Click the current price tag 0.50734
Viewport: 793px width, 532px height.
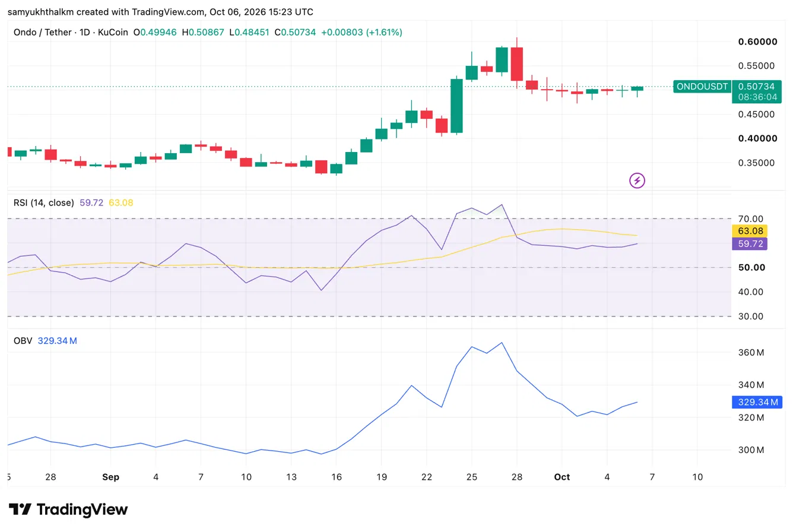point(756,86)
